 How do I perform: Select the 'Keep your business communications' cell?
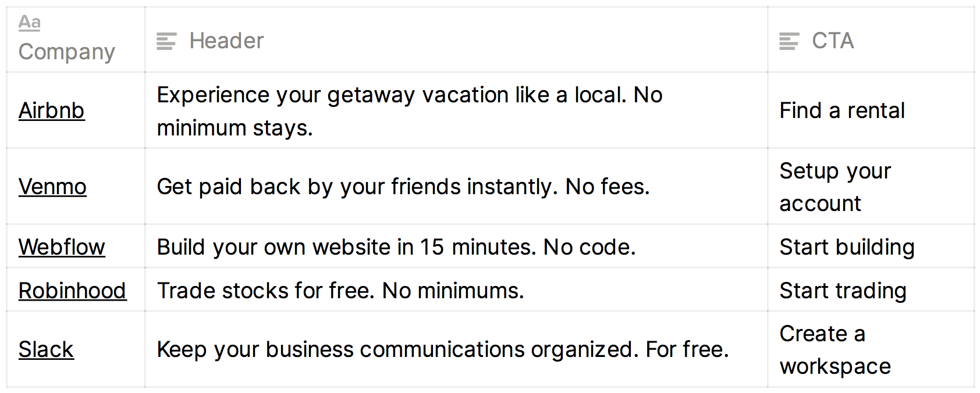(x=456, y=349)
